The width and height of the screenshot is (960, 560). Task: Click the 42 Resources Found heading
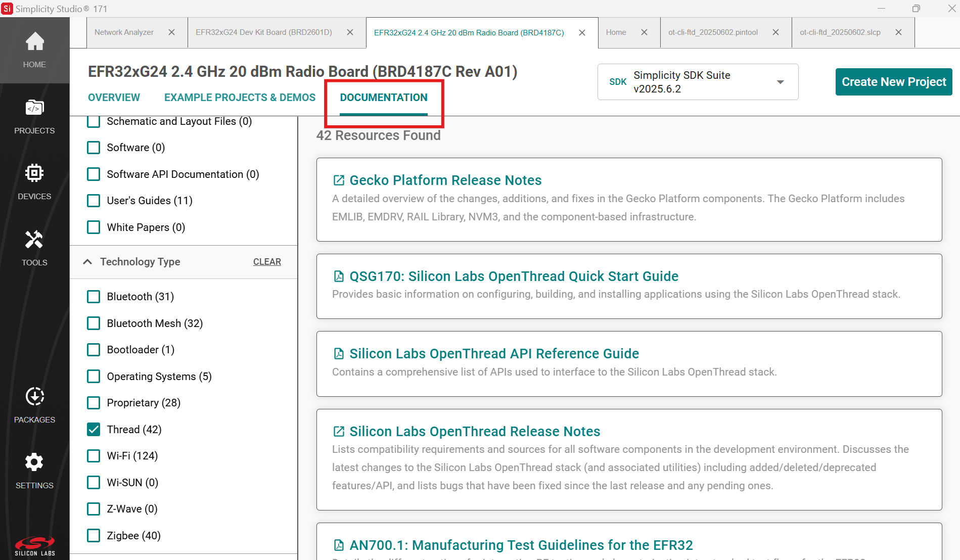pyautogui.click(x=378, y=135)
